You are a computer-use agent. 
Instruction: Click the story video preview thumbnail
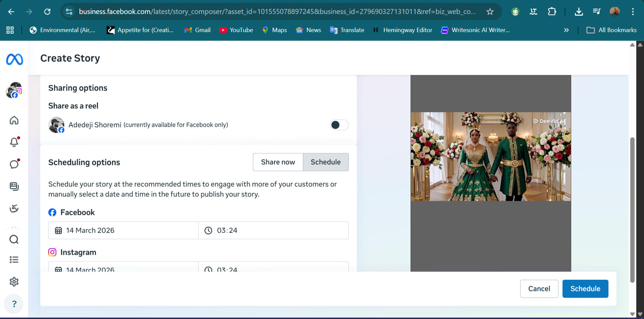click(x=491, y=156)
